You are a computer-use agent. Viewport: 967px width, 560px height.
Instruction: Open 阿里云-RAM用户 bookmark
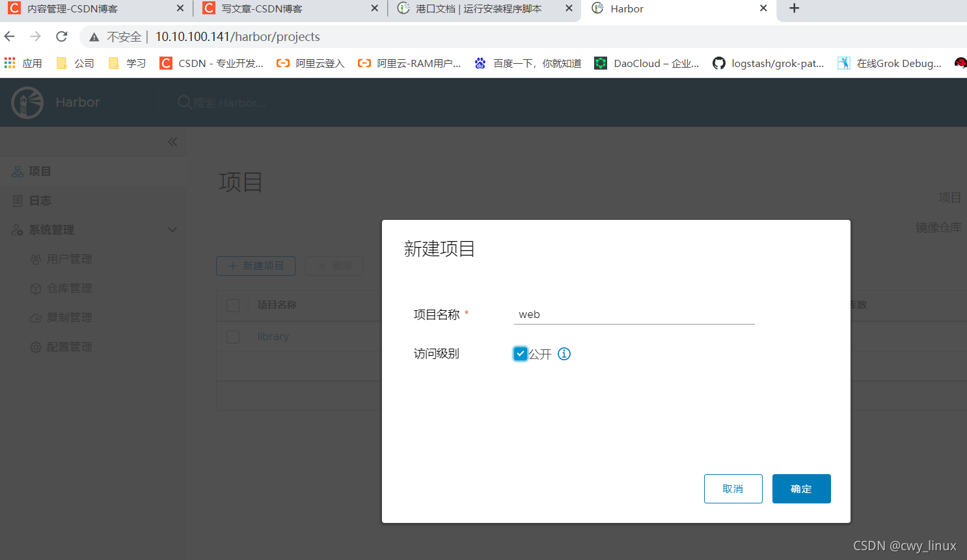click(x=409, y=63)
